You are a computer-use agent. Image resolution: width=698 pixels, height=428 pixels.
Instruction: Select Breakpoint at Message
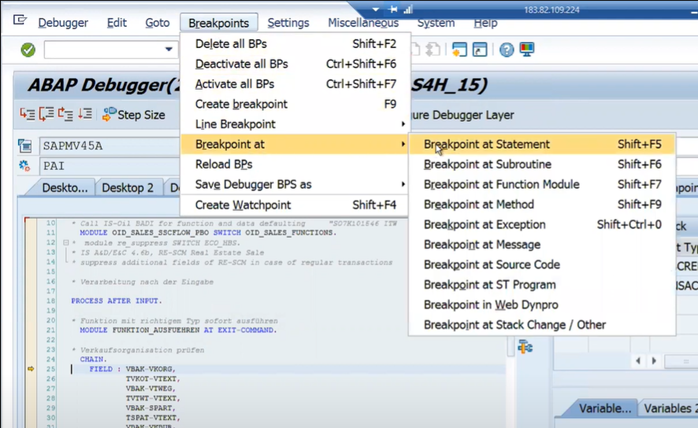pyautogui.click(x=542, y=245)
